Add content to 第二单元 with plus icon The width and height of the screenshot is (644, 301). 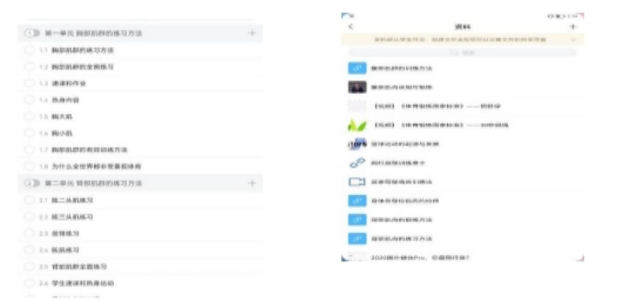pos(252,183)
